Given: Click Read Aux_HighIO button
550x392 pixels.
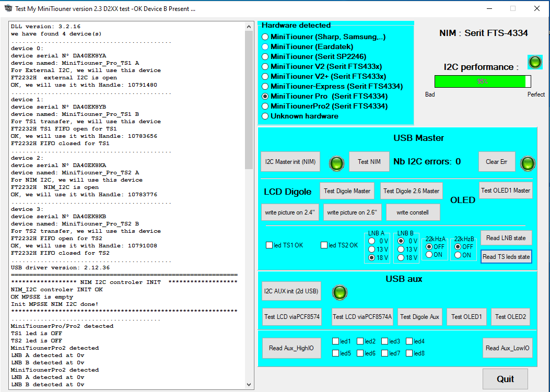Looking at the screenshot, I should click(291, 348).
